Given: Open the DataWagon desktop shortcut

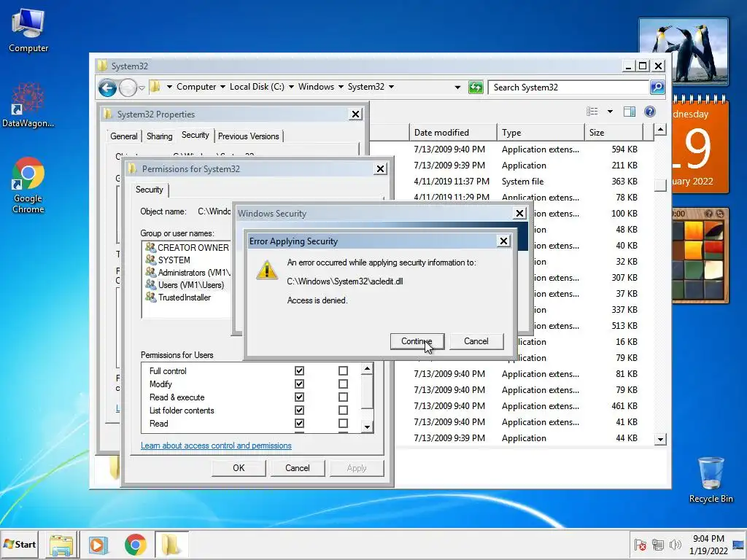Looking at the screenshot, I should 28,105.
